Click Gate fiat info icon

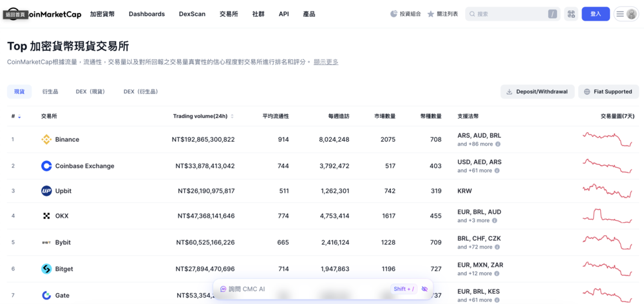tap(498, 300)
